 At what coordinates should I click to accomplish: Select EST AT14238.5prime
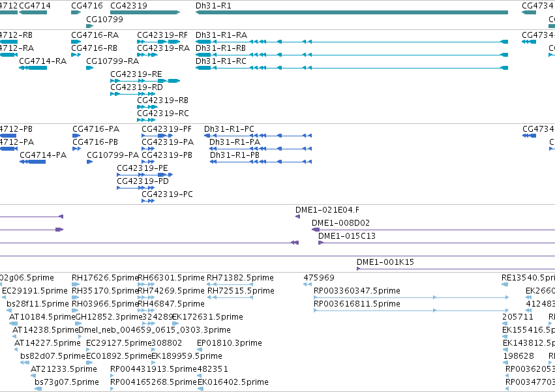tap(45, 331)
